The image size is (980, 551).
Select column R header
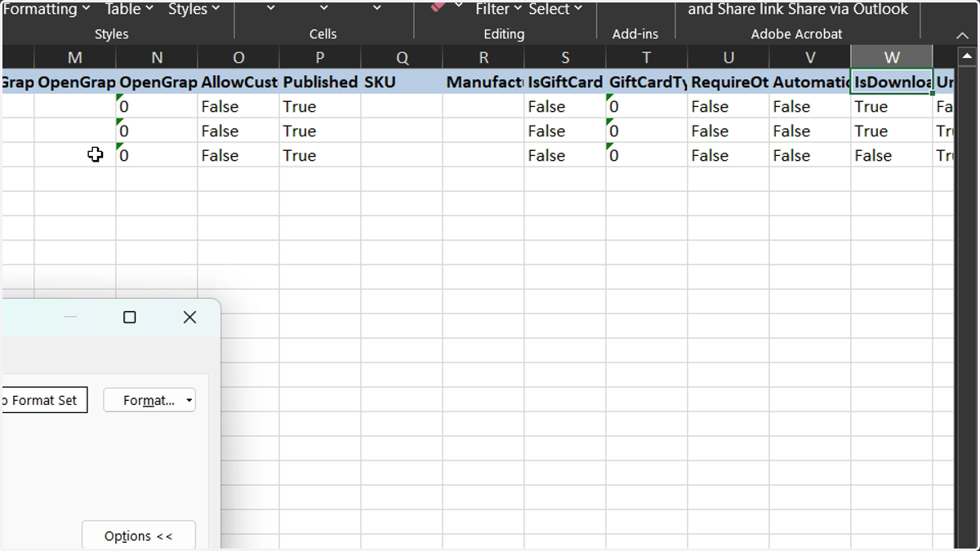pos(483,58)
